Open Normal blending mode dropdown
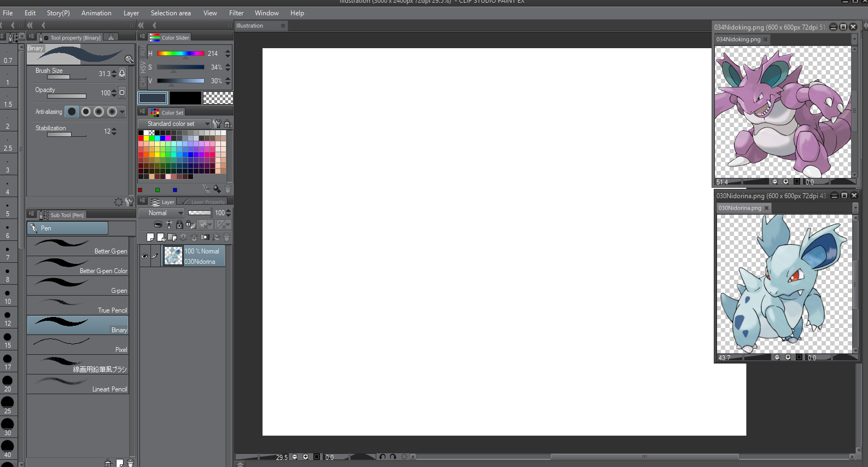This screenshot has height=467, width=868. (161, 213)
